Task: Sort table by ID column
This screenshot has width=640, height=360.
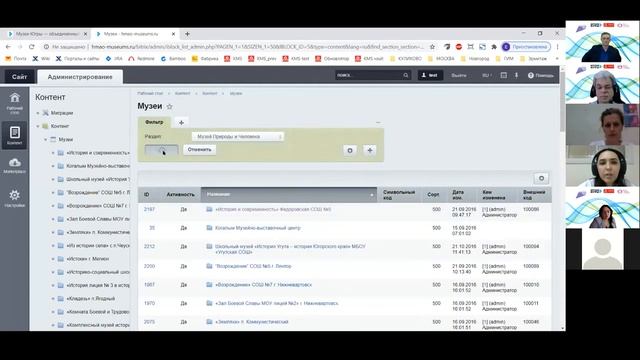Action: [147, 195]
